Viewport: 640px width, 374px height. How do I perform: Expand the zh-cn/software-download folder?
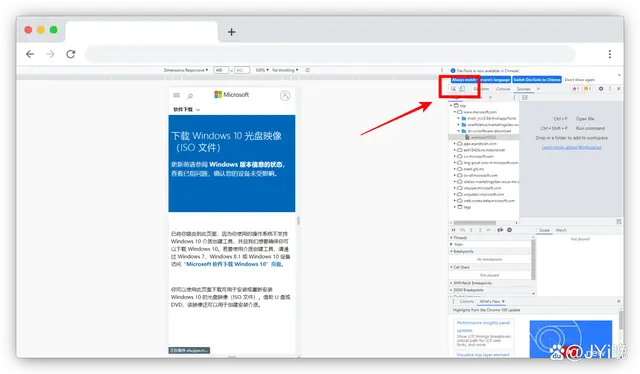tap(458, 131)
